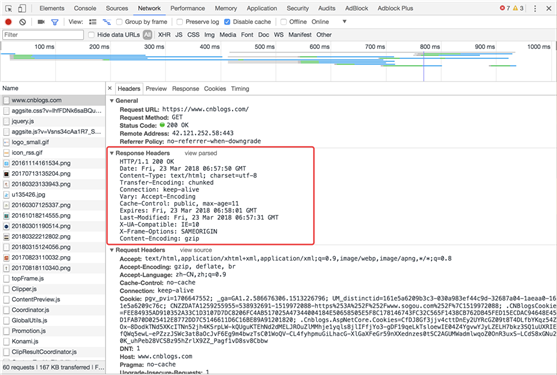Click into the Filter text field
Screen dimensions: 557x375
click(43, 35)
